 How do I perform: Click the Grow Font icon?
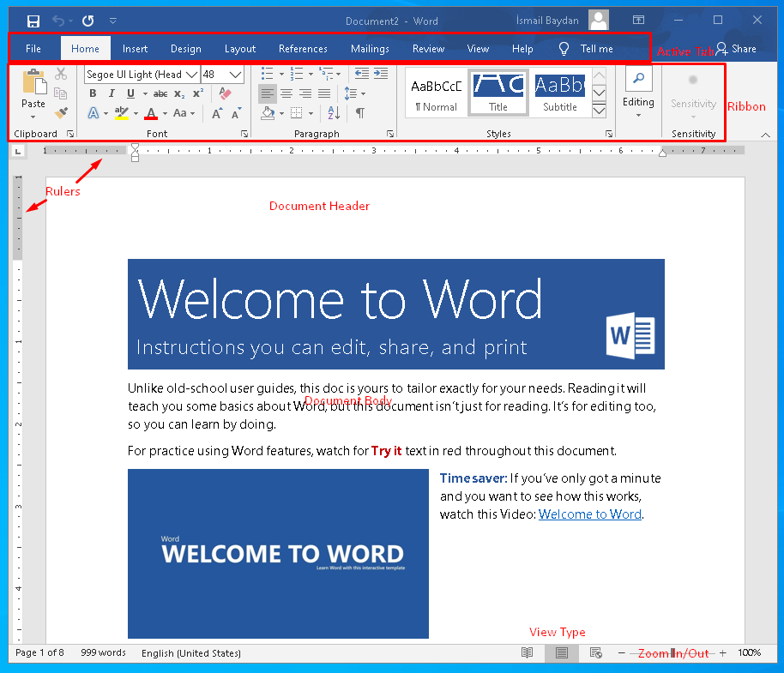[x=217, y=113]
